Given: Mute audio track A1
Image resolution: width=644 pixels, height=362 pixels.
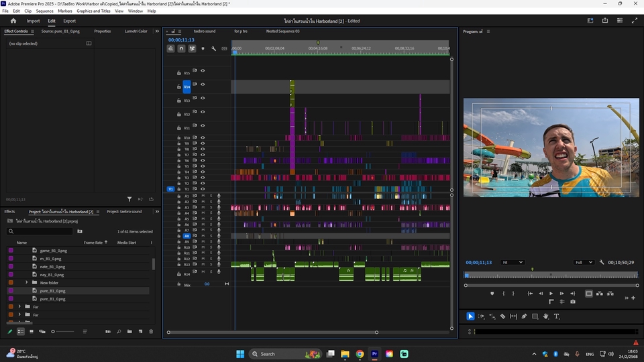Looking at the screenshot, I should click(203, 196).
